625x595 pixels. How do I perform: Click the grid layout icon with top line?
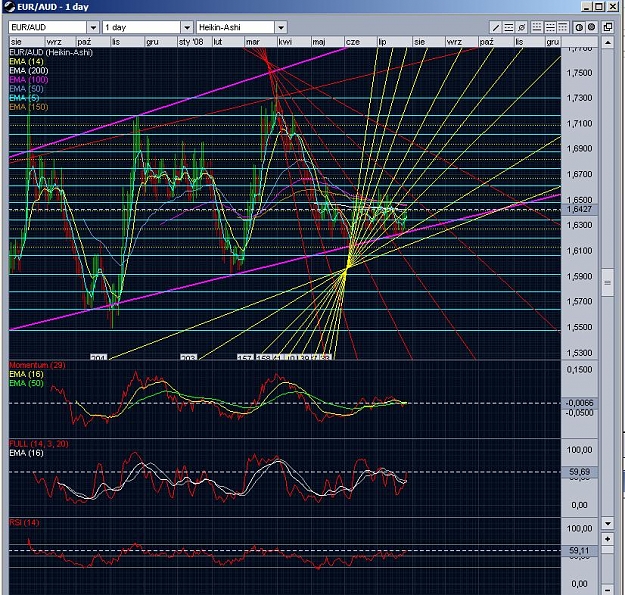pos(562,27)
